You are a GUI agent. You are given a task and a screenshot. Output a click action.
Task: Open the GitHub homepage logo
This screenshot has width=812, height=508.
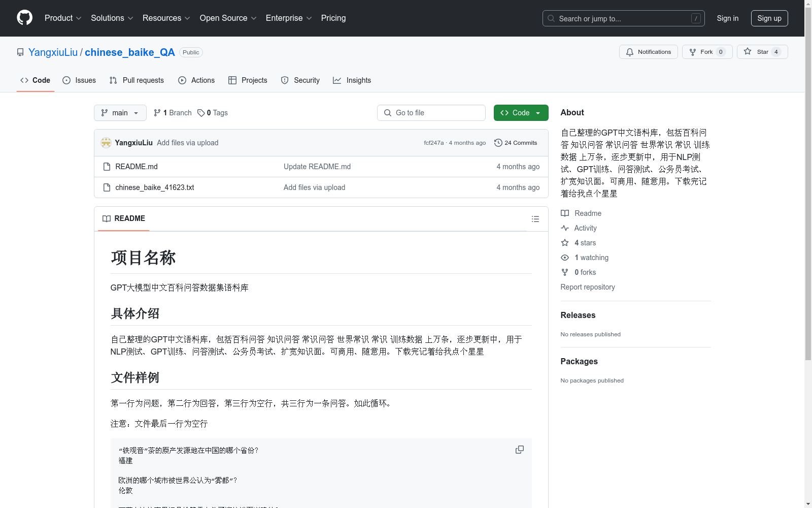coord(24,18)
